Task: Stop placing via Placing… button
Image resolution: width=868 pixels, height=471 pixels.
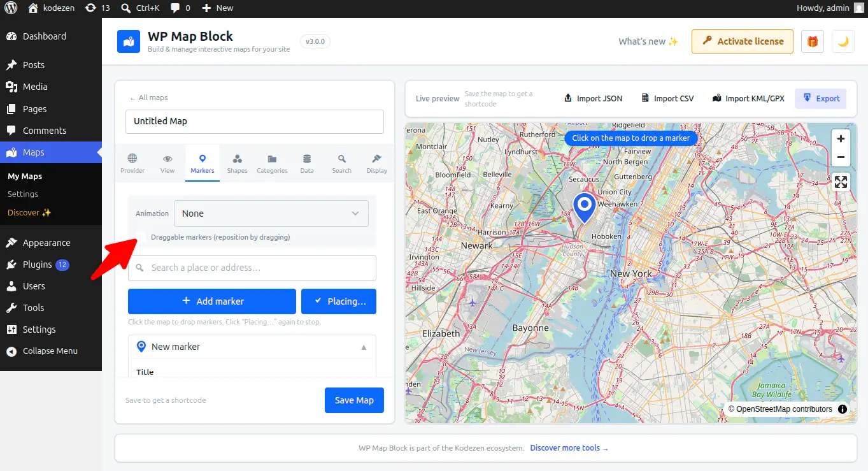Action: (x=339, y=301)
